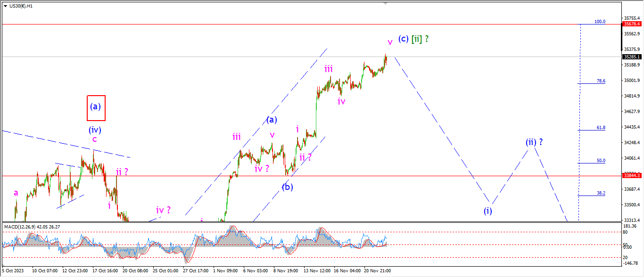Open the chart menu arrow beside US30(€),H1
Image resolution: width=644 pixels, height=277 pixels.
point(5,6)
